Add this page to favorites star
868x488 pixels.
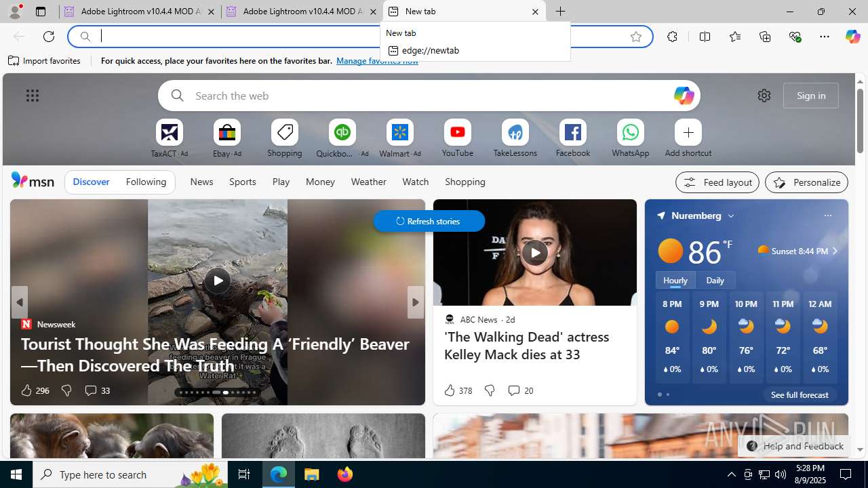635,37
